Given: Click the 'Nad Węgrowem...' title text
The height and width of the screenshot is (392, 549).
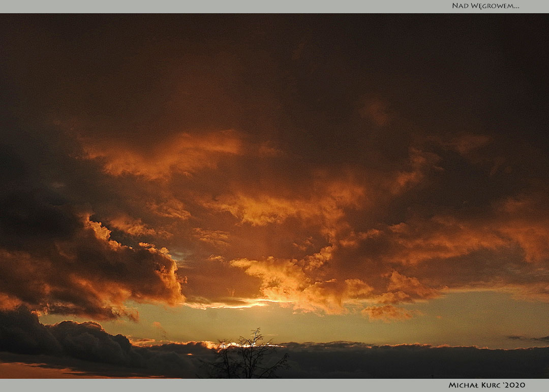Looking at the screenshot, I should pos(485,6).
